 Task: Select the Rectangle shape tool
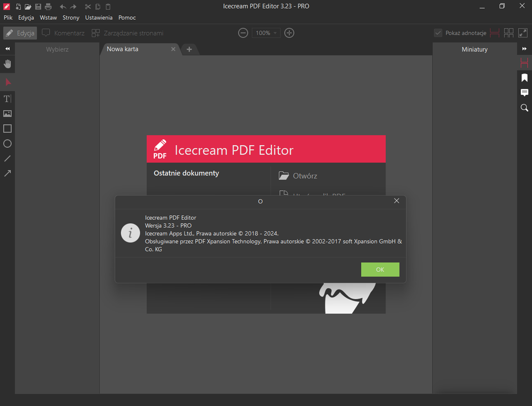click(8, 129)
